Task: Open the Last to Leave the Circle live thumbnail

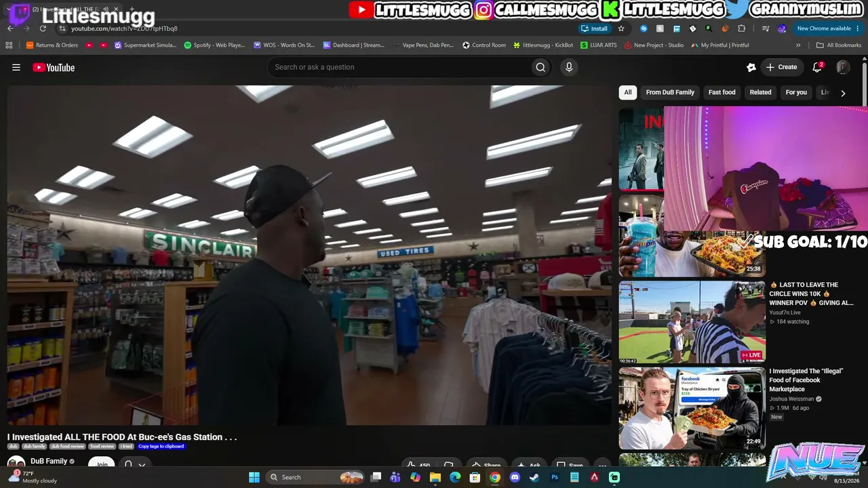Action: click(x=692, y=323)
